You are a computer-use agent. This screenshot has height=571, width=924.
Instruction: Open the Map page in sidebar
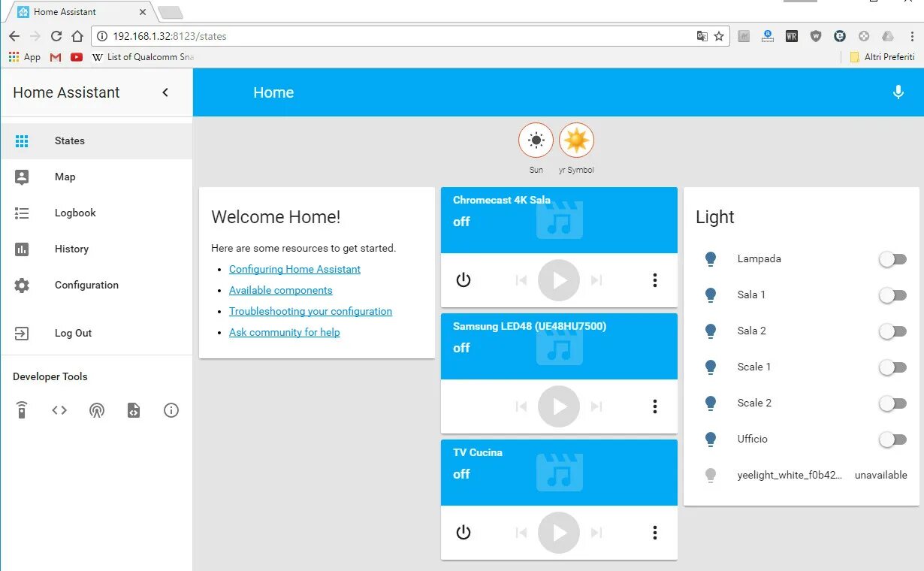point(96,177)
